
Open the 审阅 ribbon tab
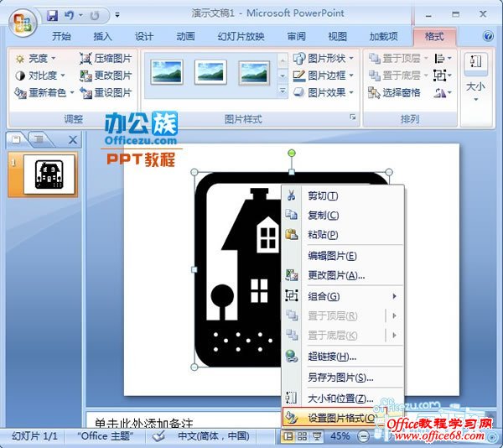(296, 36)
